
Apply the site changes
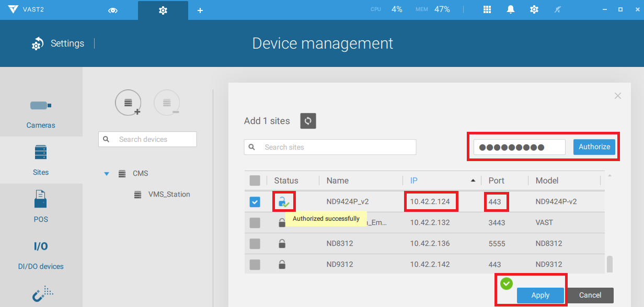tap(540, 295)
